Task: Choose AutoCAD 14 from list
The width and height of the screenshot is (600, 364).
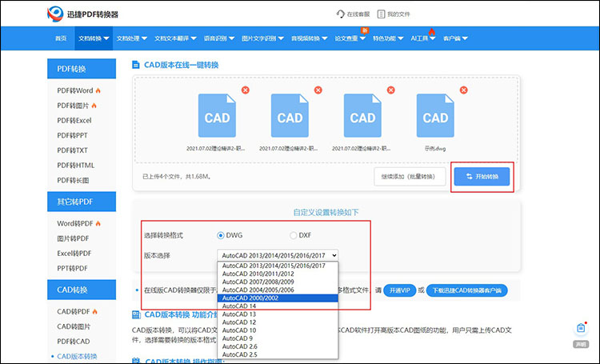Action: (x=278, y=306)
